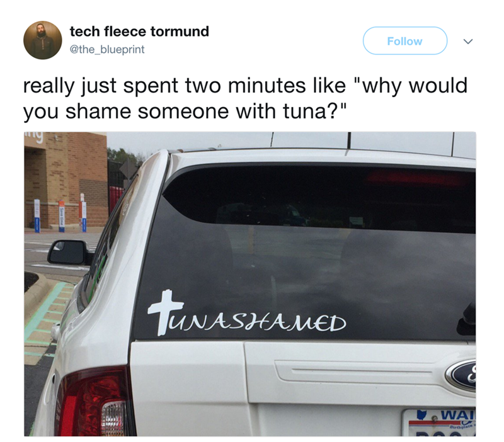Click the display name tech fleece tormund

[x=139, y=31]
